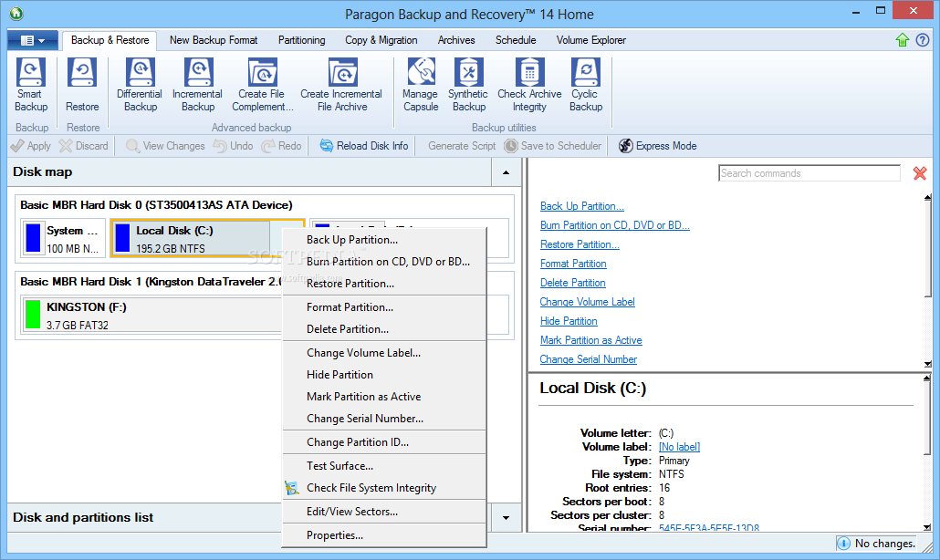
Task: Click Generate Script in toolbar
Action: [x=462, y=146]
